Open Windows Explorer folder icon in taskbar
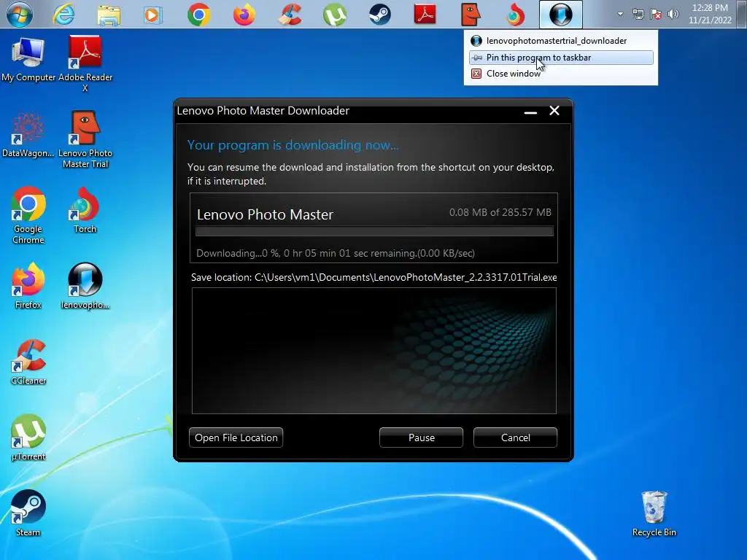 pos(109,15)
